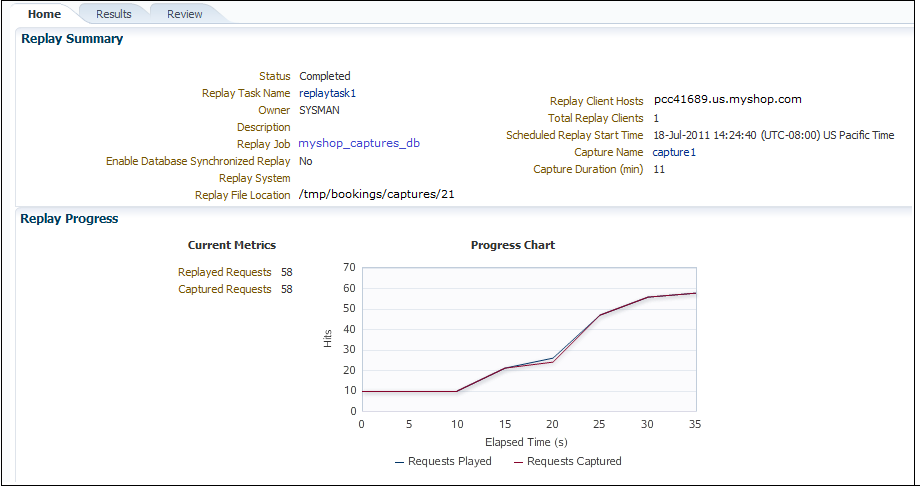Open the myshop_captures_db replay job link

click(359, 143)
